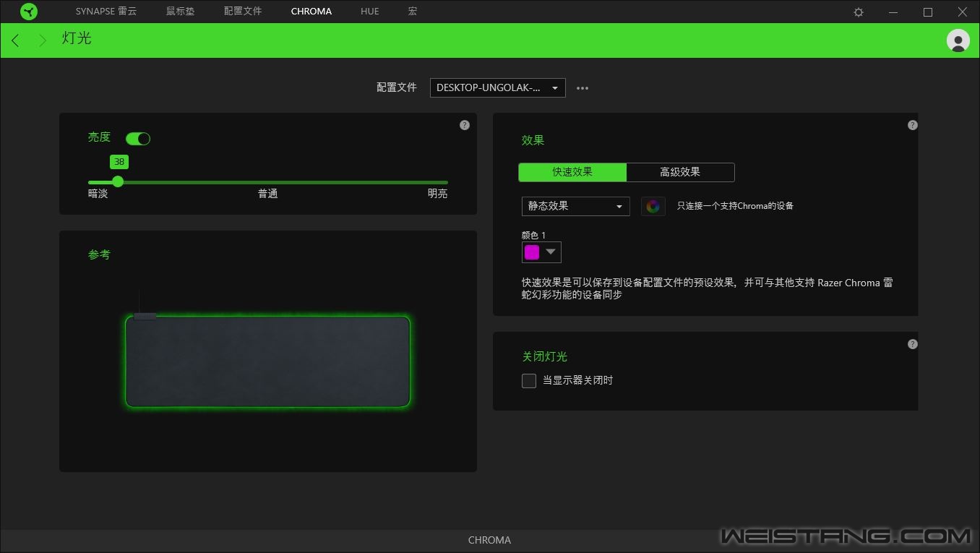Click the Razer logo icon
980x553 pixels.
pos(29,12)
